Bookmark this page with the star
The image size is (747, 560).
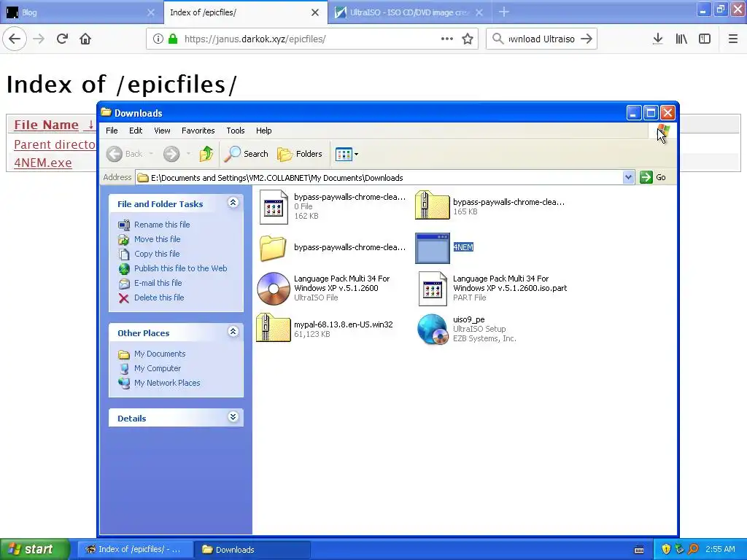click(x=468, y=39)
